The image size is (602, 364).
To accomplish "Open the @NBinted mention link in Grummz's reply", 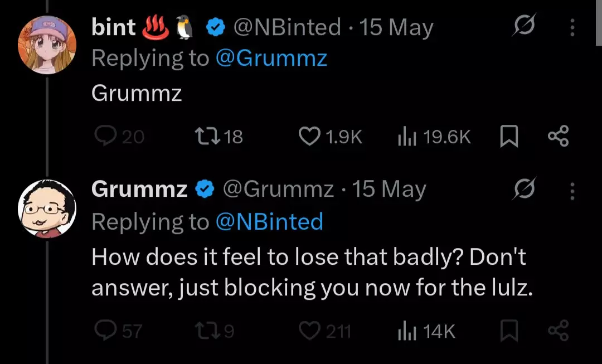I will pyautogui.click(x=269, y=222).
